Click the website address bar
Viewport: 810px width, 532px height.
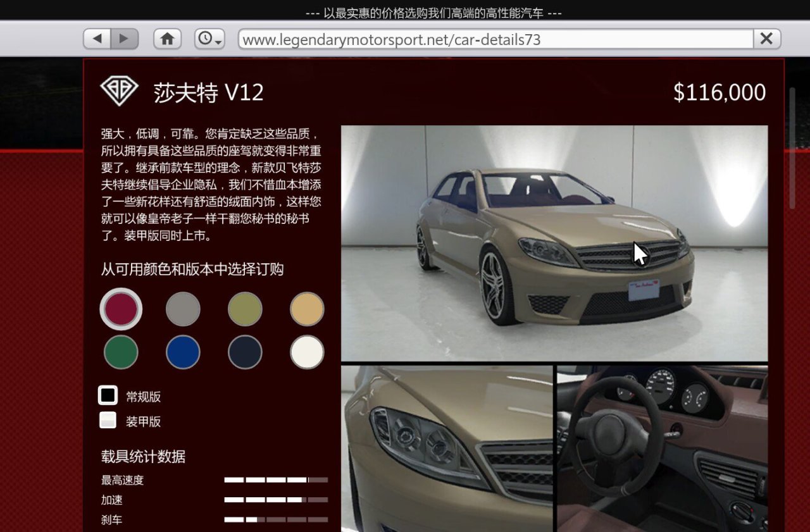[x=495, y=39]
